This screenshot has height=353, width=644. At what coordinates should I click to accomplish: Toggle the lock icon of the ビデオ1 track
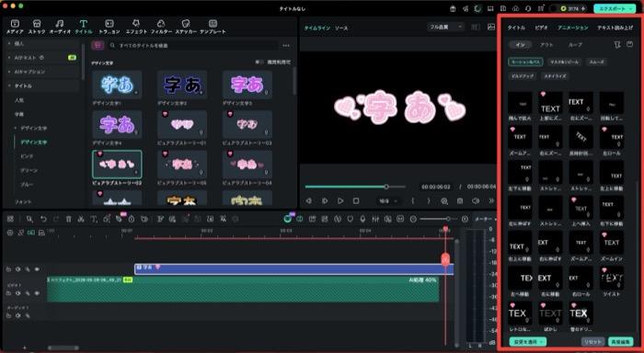tap(8, 293)
